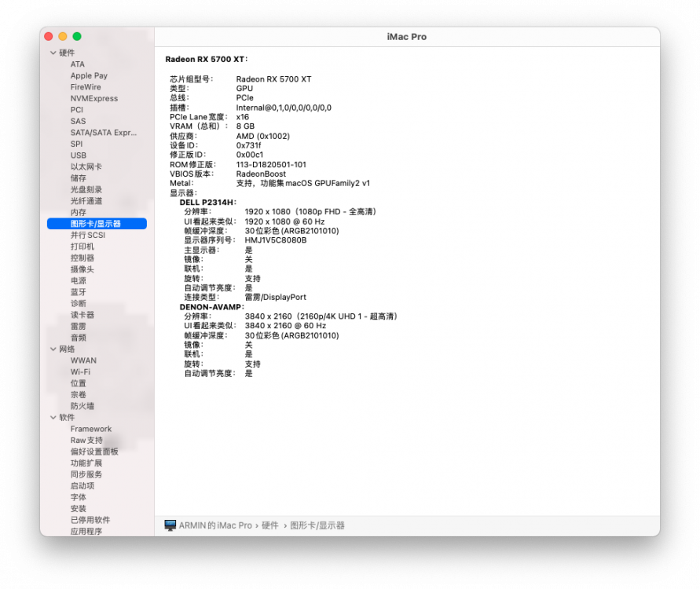
Task: Click VBIOS value RadeonBoost
Action: (x=261, y=174)
